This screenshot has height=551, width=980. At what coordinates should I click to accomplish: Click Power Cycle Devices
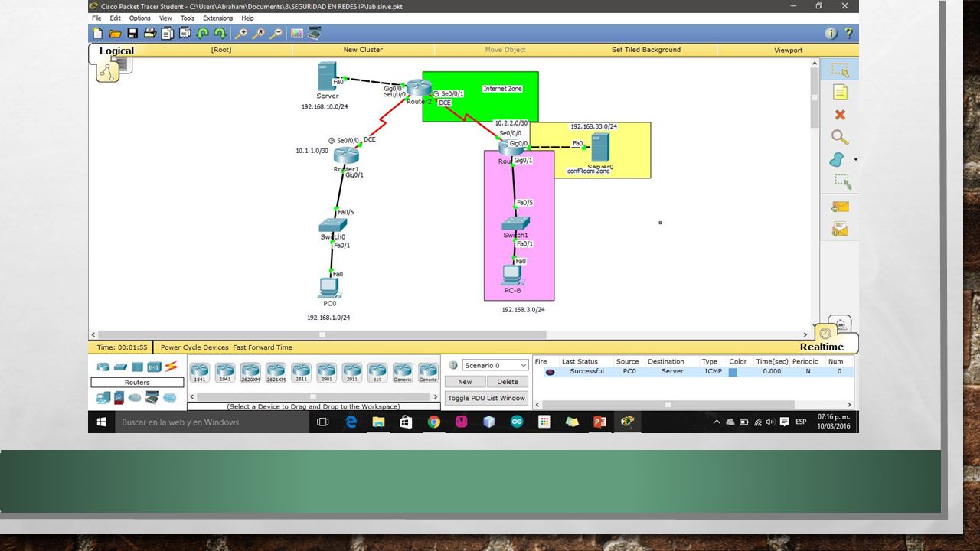coord(194,347)
